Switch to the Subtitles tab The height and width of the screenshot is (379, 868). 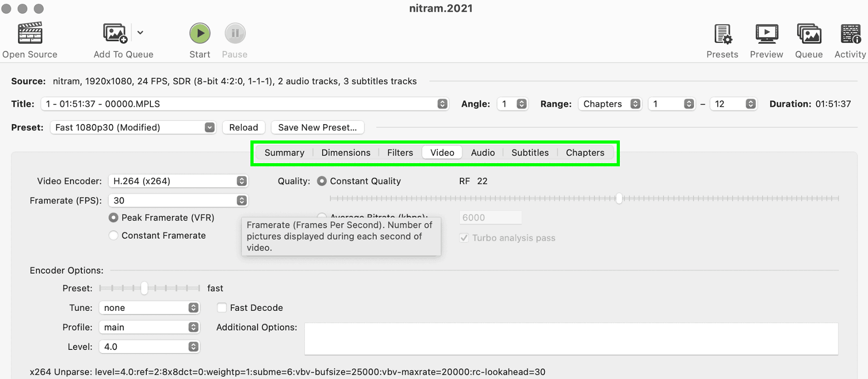point(530,153)
